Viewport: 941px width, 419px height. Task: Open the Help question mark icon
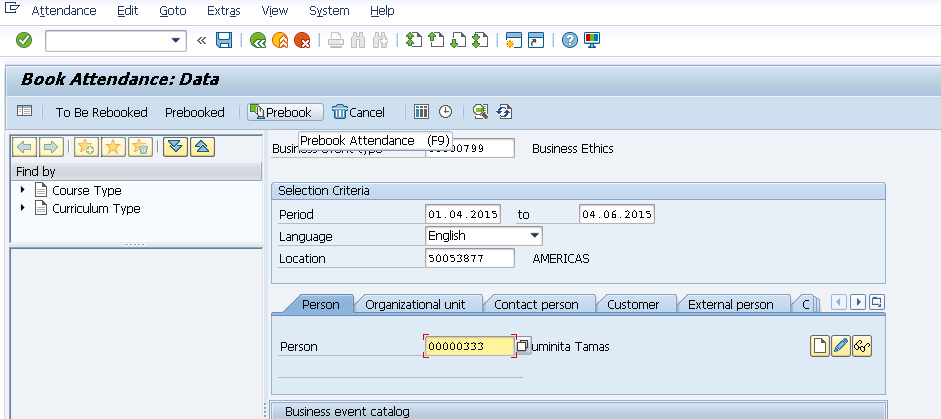(570, 40)
